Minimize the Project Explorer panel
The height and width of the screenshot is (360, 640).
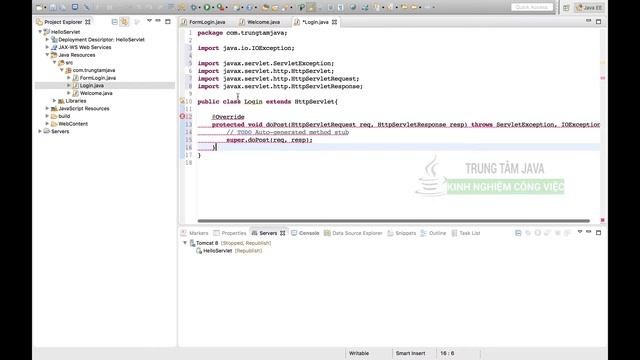pyautogui.click(x=158, y=21)
